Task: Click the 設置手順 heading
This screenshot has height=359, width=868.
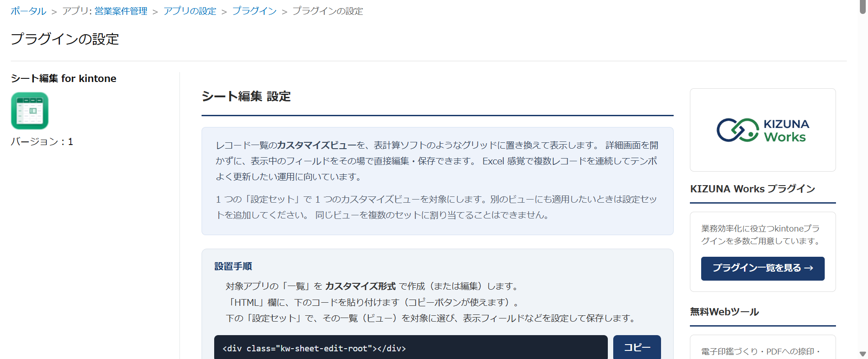Action: point(233,266)
